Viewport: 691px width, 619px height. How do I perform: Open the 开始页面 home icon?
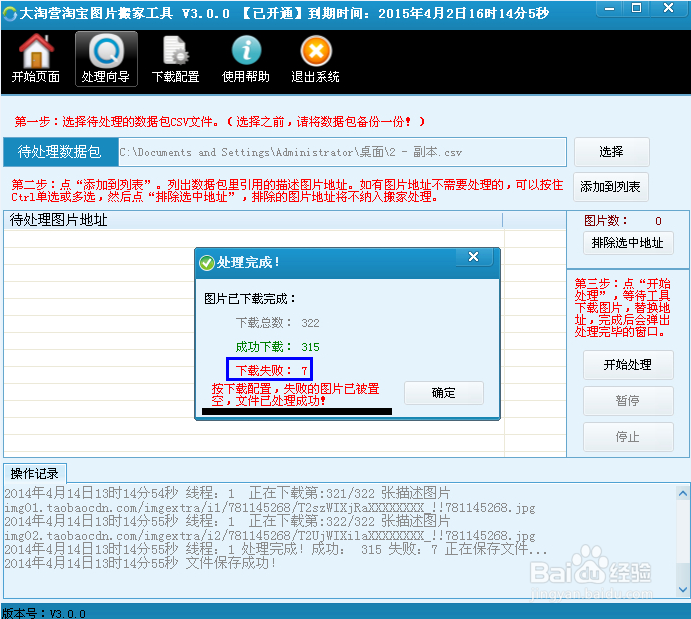click(36, 59)
